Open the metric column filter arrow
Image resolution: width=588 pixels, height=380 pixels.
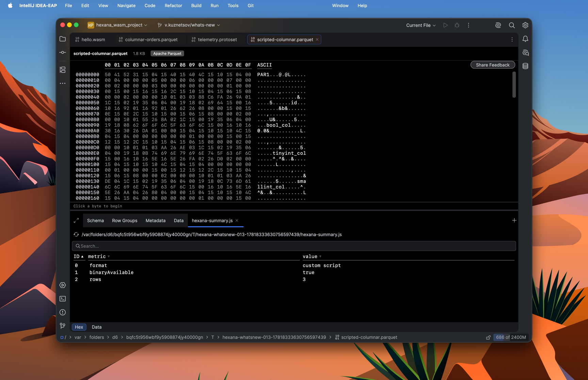pyautogui.click(x=109, y=257)
